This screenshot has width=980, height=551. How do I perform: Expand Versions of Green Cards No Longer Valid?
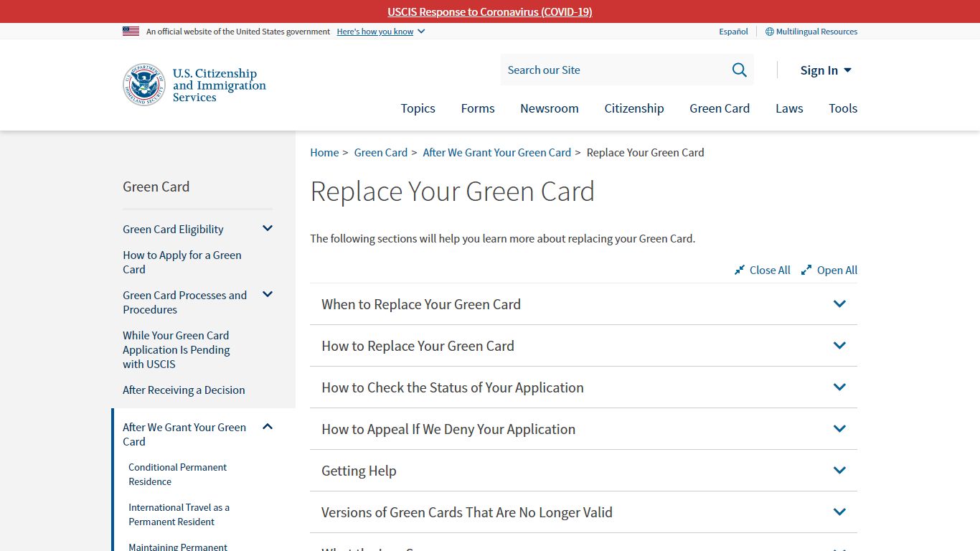coord(583,512)
